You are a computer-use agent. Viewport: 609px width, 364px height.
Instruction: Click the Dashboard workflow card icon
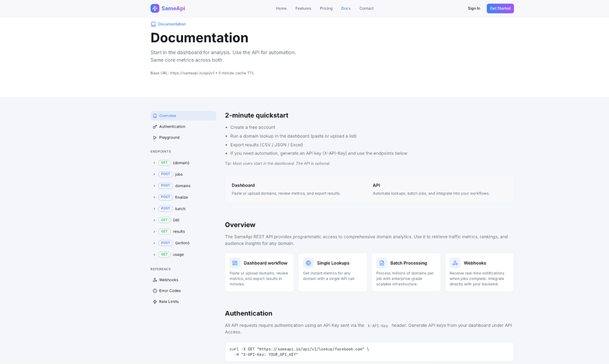click(234, 262)
